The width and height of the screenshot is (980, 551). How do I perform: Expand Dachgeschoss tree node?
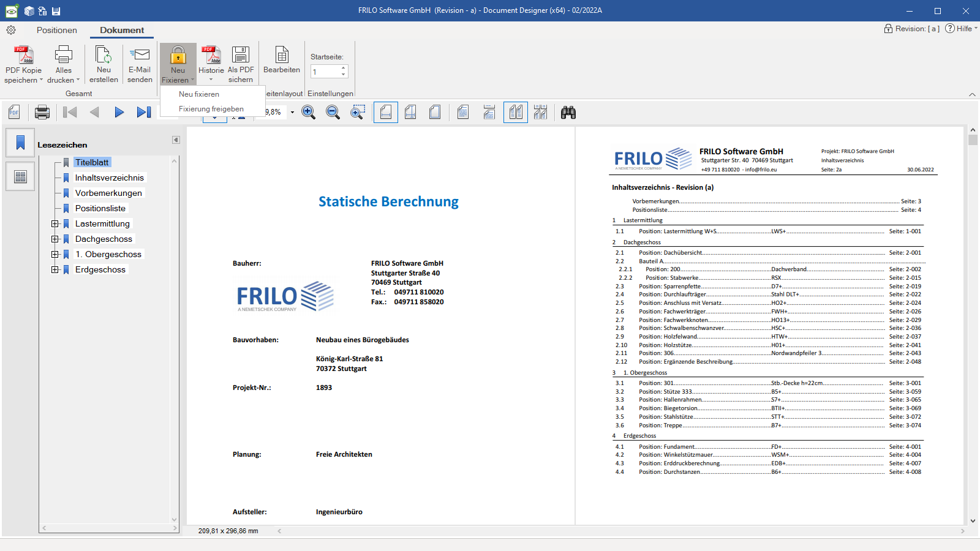pos(55,239)
